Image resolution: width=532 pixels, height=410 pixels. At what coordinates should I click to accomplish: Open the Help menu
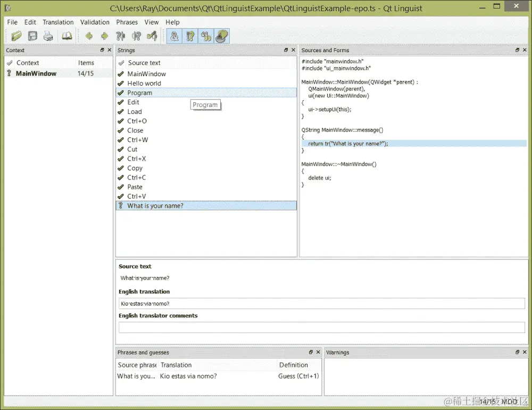click(172, 22)
